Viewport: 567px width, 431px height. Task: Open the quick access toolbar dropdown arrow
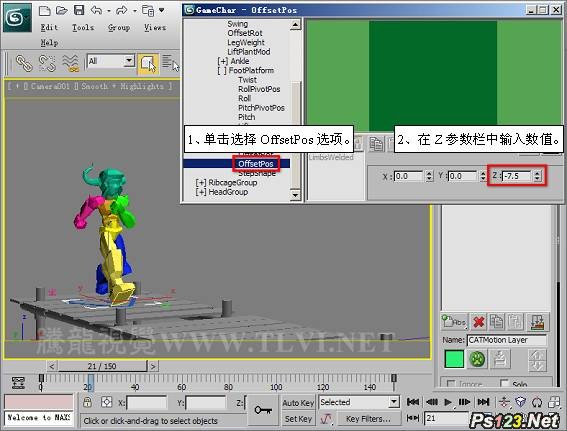162,10
